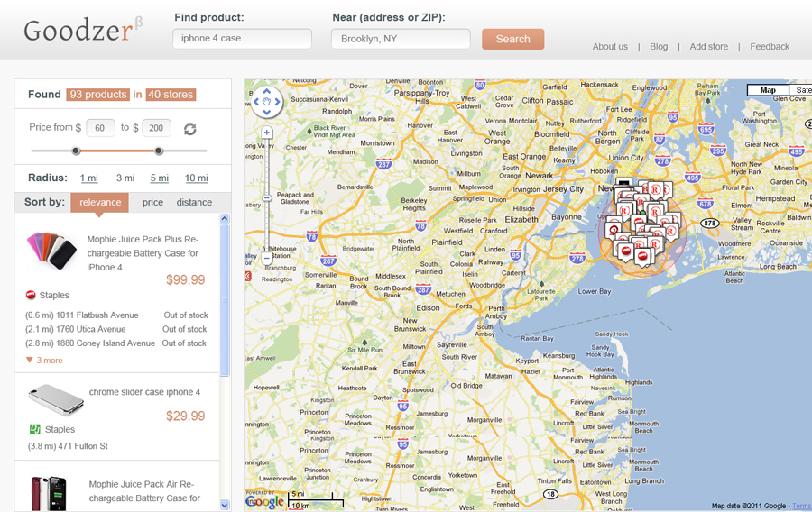
Task: Click the $29.99 price
Action: pos(185,416)
